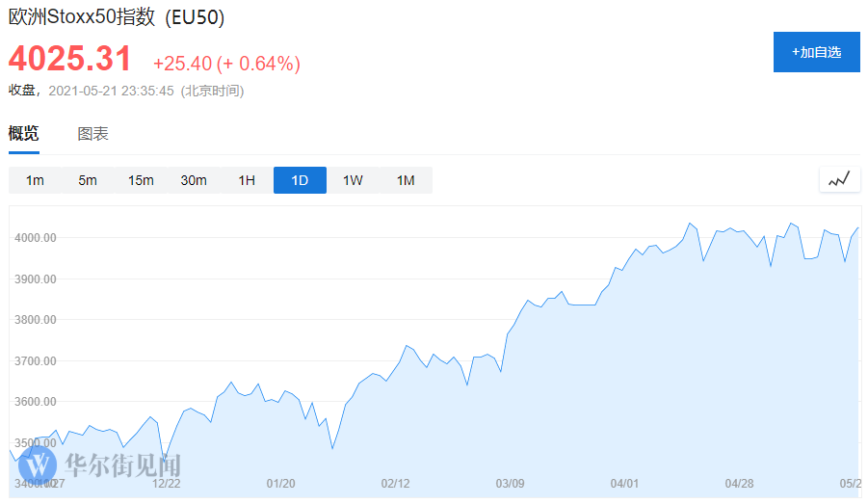Select the 1M monthly timeframe
Image resolution: width=868 pixels, height=504 pixels.
(406, 180)
